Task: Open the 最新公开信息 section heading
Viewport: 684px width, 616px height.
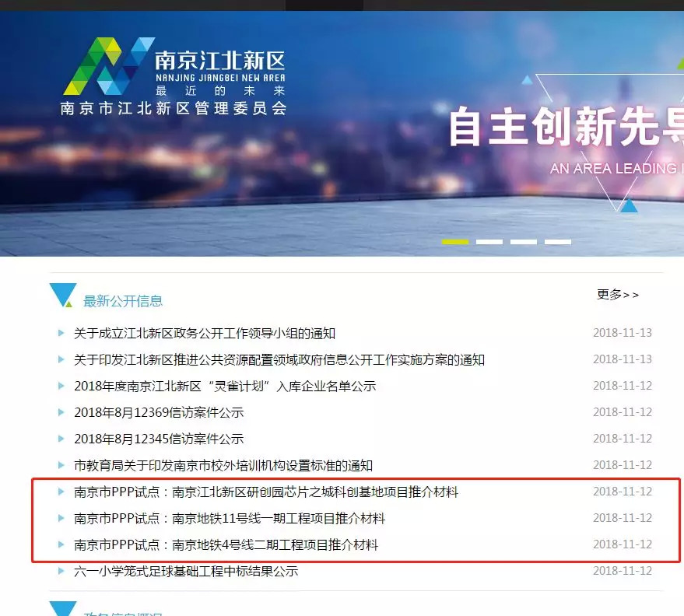Action: pyautogui.click(x=123, y=301)
